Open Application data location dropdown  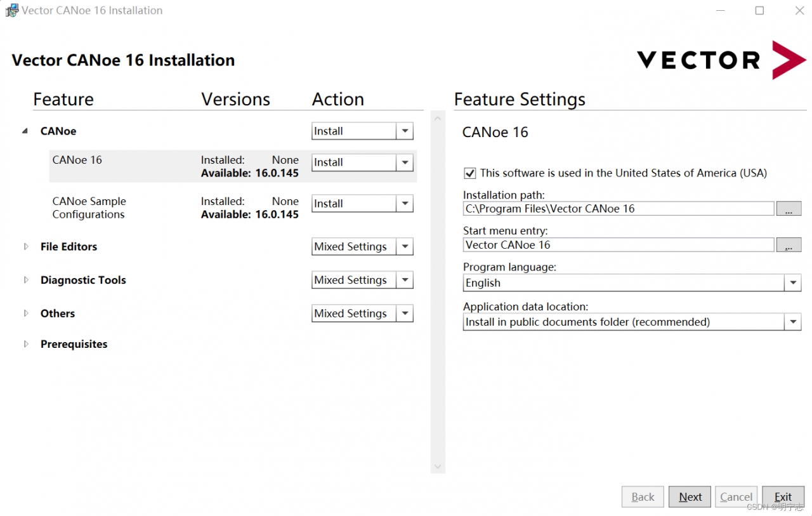coord(793,322)
